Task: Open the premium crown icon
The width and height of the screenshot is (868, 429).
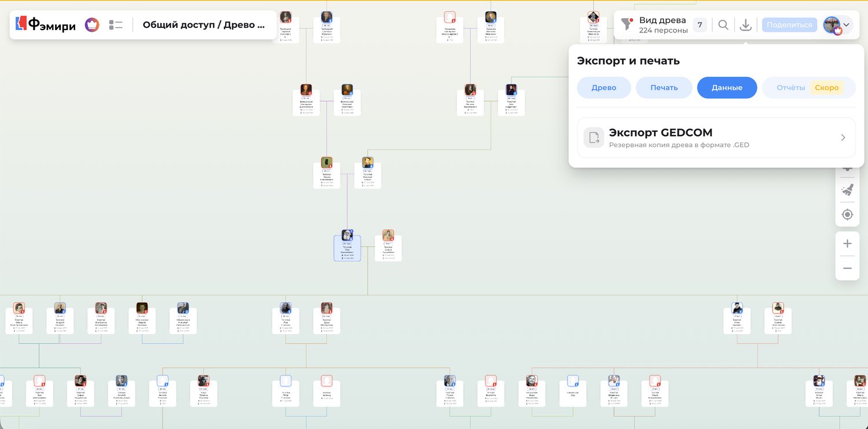Action: pyautogui.click(x=92, y=25)
